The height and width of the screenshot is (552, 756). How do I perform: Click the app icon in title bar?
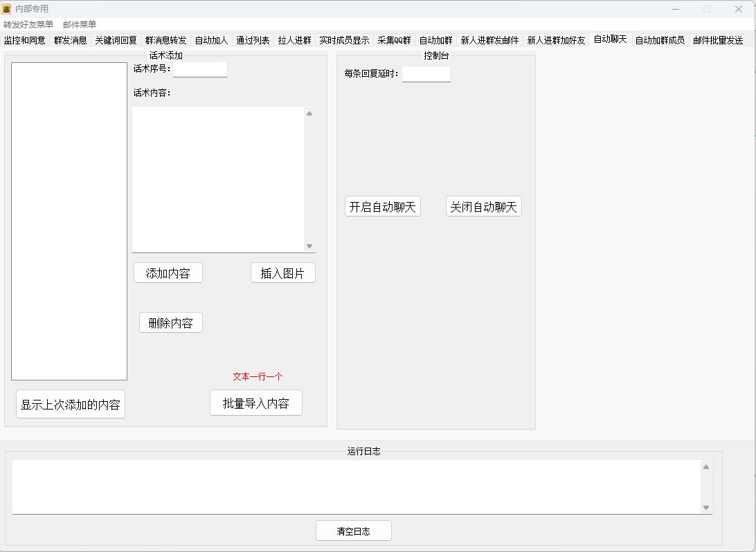pyautogui.click(x=6, y=9)
